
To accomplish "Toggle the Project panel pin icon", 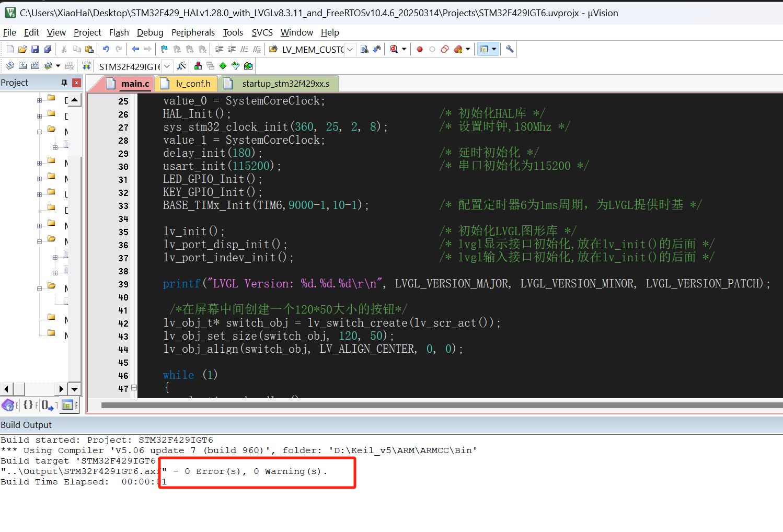I will (64, 83).
